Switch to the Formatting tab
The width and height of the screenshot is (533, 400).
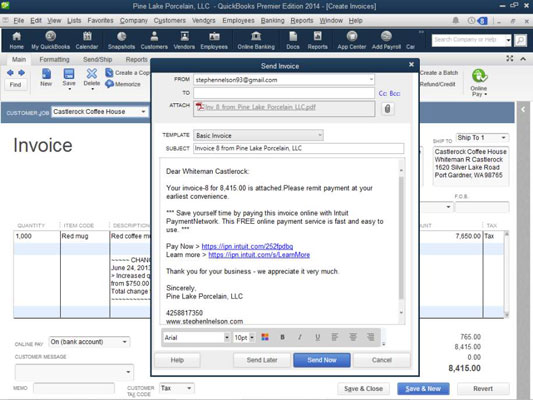pos(54,59)
